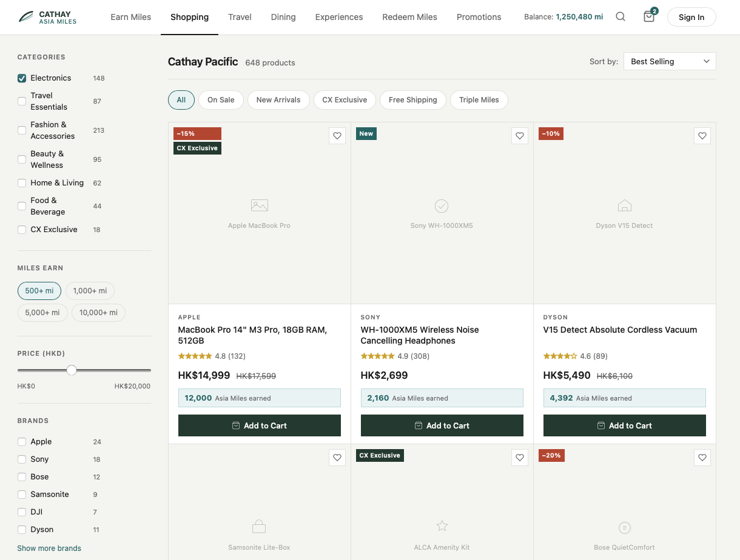Check the Beauty & Wellness category

[x=22, y=159]
